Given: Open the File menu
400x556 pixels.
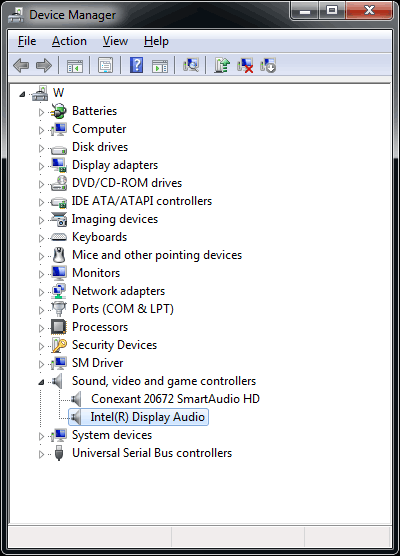Looking at the screenshot, I should (x=27, y=41).
